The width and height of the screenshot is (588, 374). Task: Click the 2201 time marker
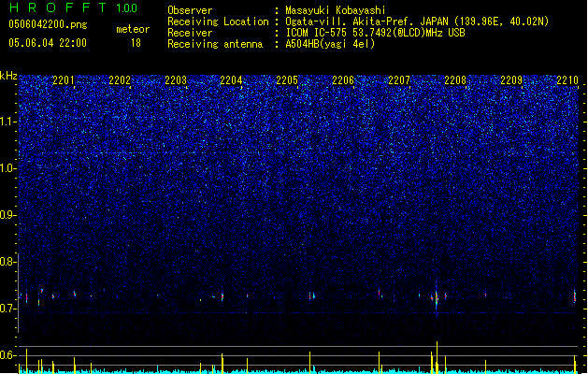coord(64,80)
